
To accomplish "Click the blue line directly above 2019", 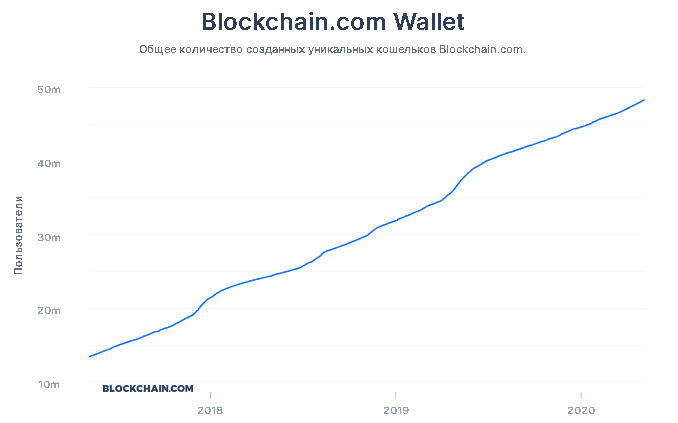I will click(x=396, y=220).
